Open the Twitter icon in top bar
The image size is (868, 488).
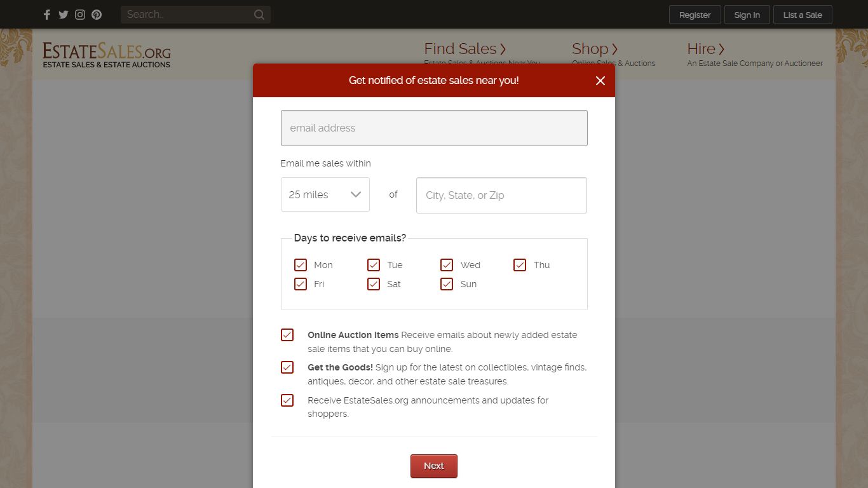click(x=64, y=15)
